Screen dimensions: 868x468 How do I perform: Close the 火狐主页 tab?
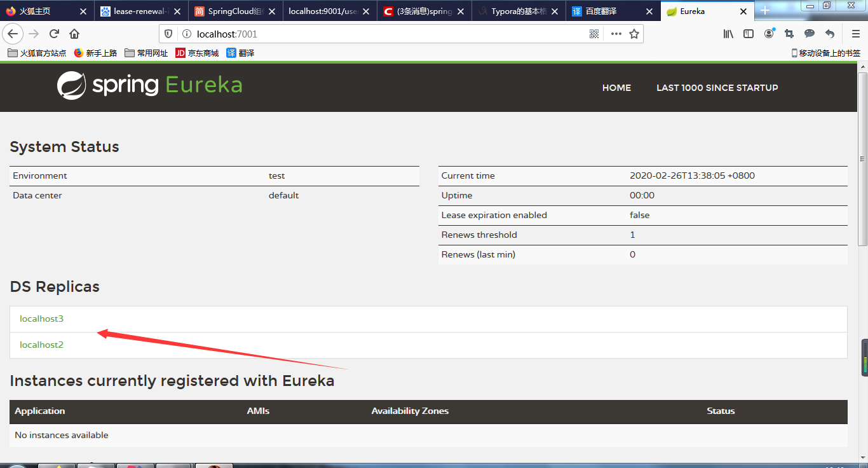pos(83,11)
